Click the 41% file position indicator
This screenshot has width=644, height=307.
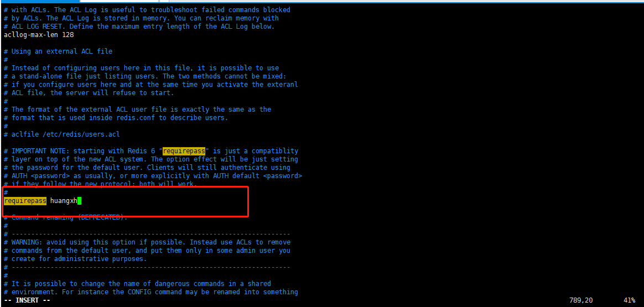pos(630,300)
